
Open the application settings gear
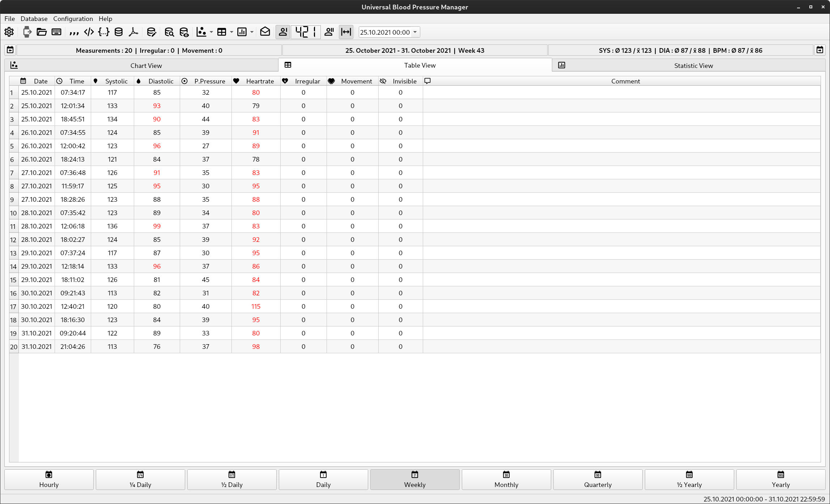(9, 32)
